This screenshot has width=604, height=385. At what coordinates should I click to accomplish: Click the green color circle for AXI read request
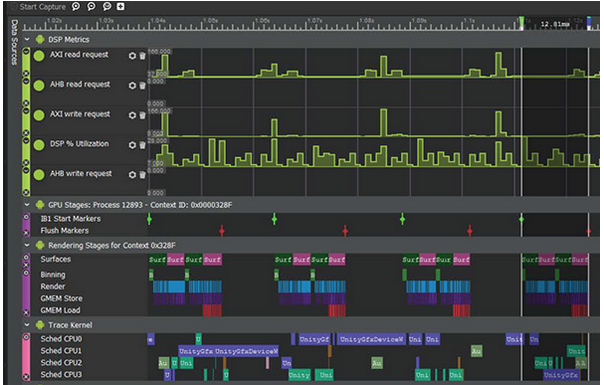click(x=39, y=56)
